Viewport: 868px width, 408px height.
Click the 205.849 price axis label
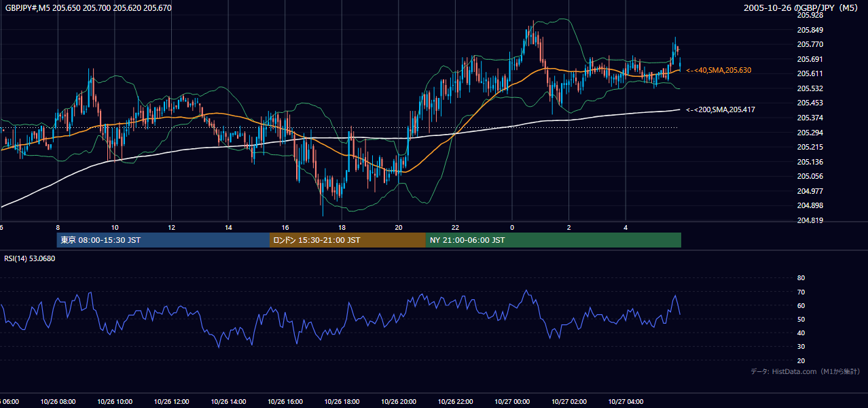tap(810, 30)
